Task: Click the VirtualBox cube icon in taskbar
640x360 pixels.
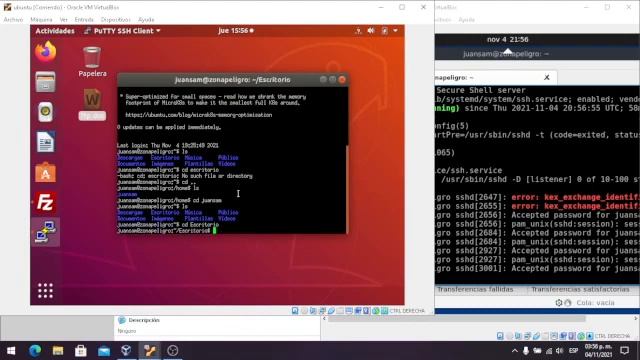Action: point(127,351)
